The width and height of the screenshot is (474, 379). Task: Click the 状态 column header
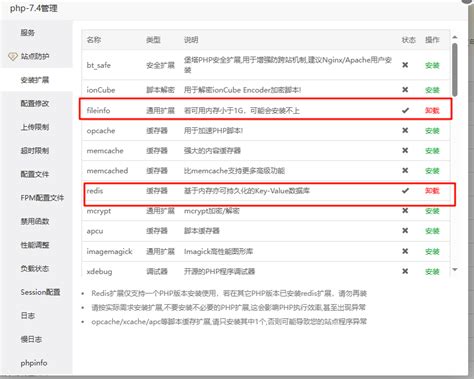coord(408,40)
